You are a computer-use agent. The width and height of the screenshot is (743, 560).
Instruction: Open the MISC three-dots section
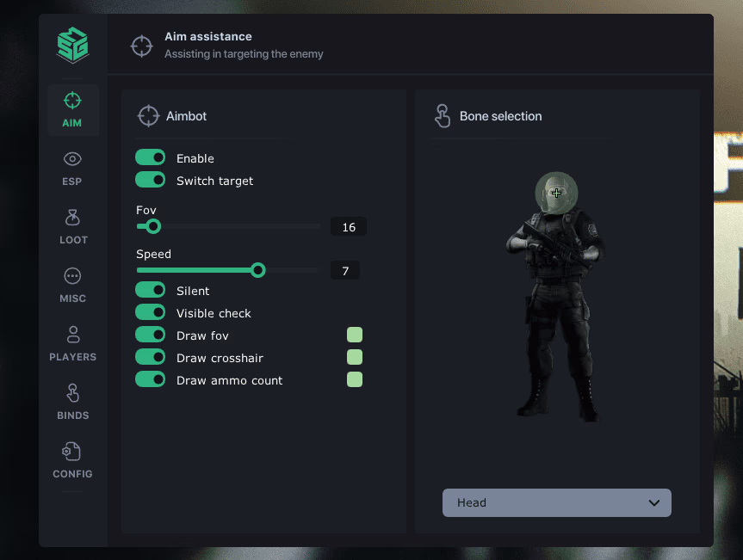(72, 286)
